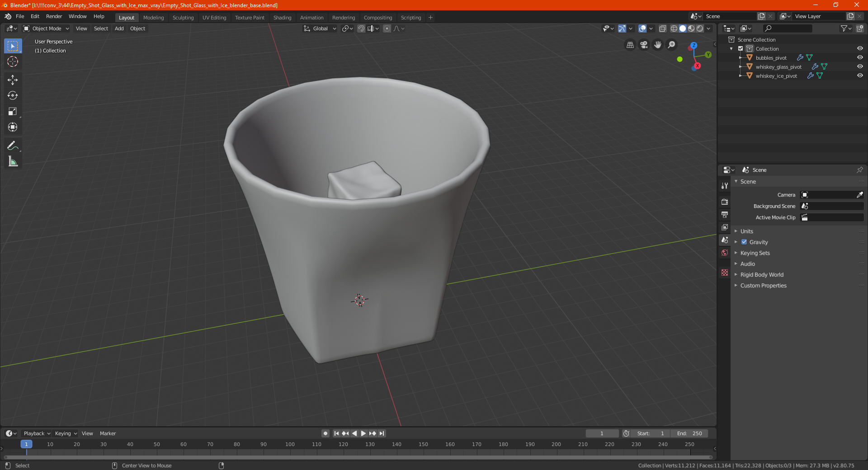
Task: Click the End frame field
Action: (690, 433)
